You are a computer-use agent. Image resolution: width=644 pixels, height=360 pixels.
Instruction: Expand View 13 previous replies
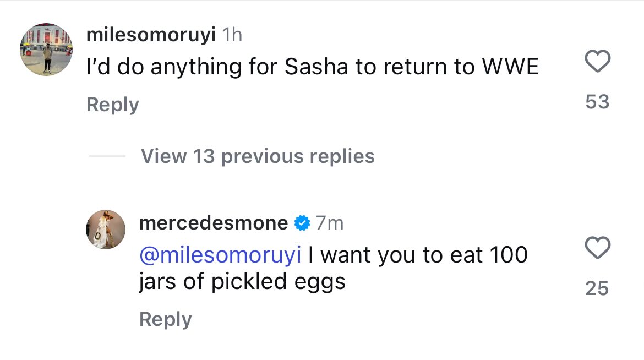point(258,156)
